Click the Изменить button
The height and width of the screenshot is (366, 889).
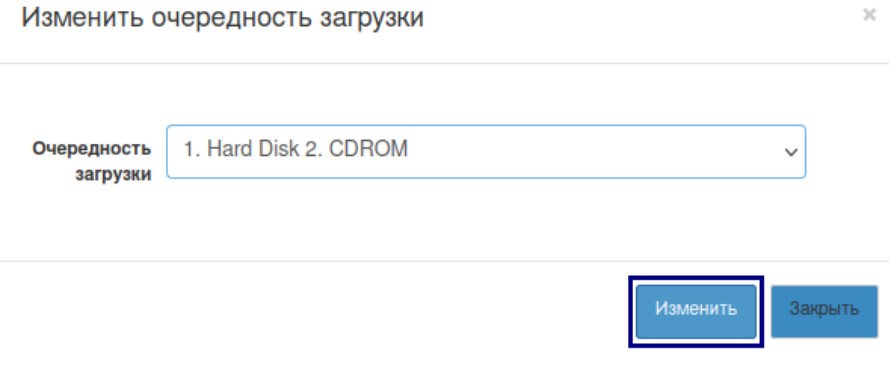696,311
